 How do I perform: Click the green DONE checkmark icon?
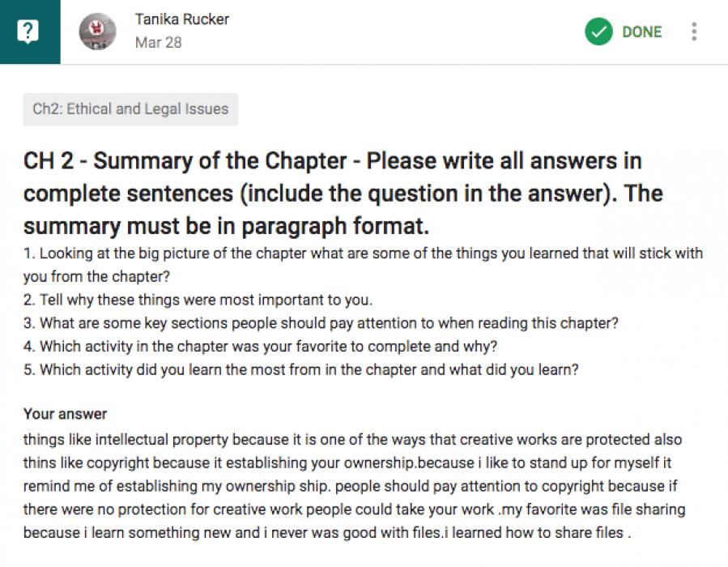598,32
